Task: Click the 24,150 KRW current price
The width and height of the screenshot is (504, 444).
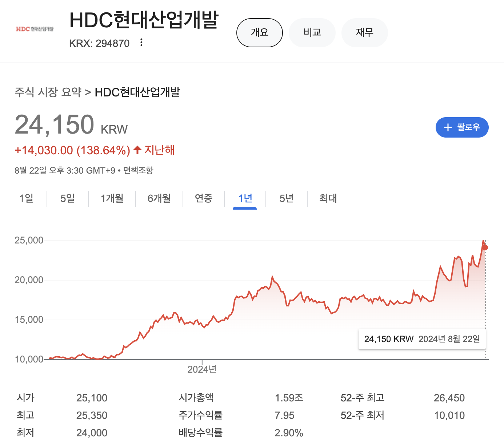Action: 71,125
